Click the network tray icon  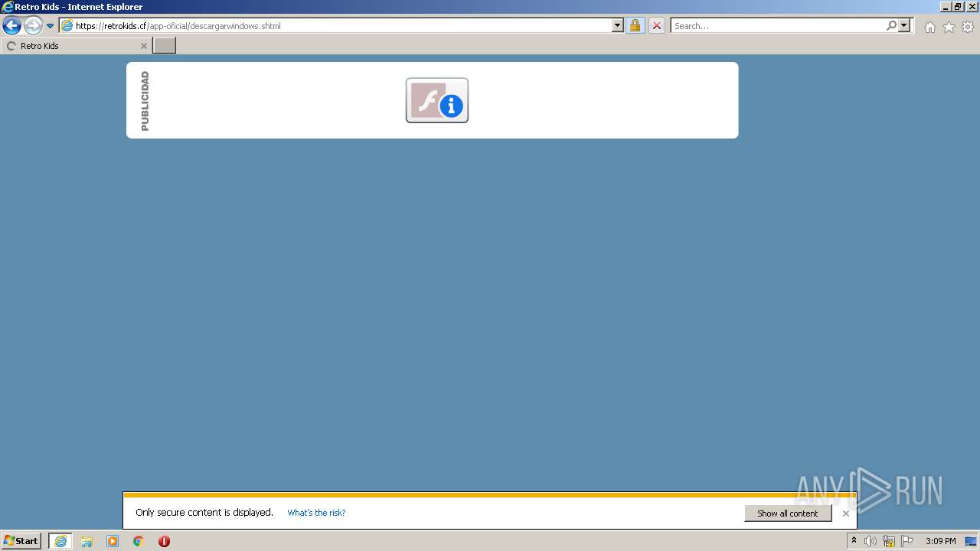889,541
